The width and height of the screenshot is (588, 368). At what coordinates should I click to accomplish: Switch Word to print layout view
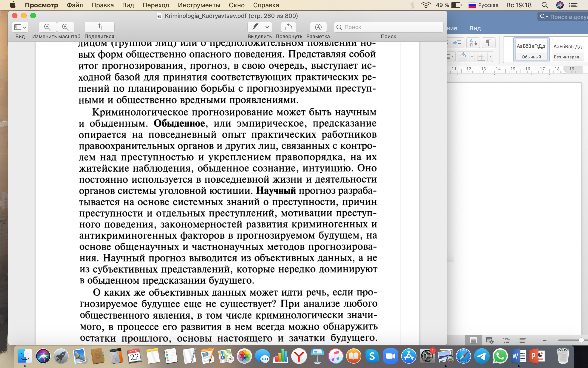tap(473, 340)
